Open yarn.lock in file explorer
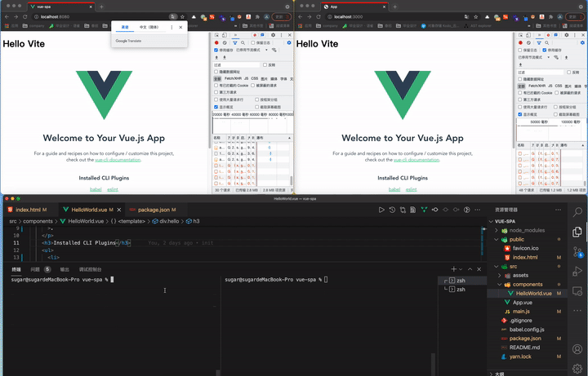Viewport: 588px width, 376px height. click(519, 356)
